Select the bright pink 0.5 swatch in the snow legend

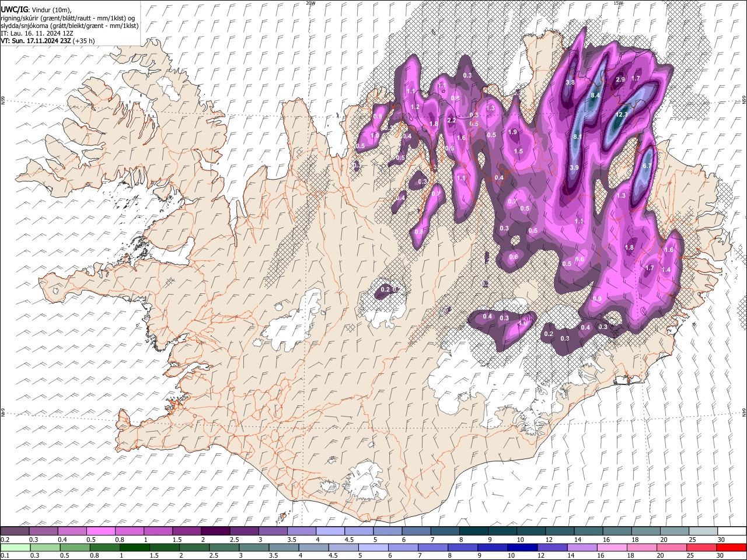click(x=101, y=531)
